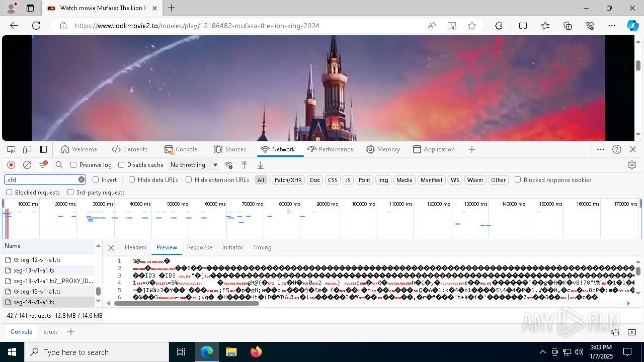
Task: Close the request details pane
Action: coord(111,247)
